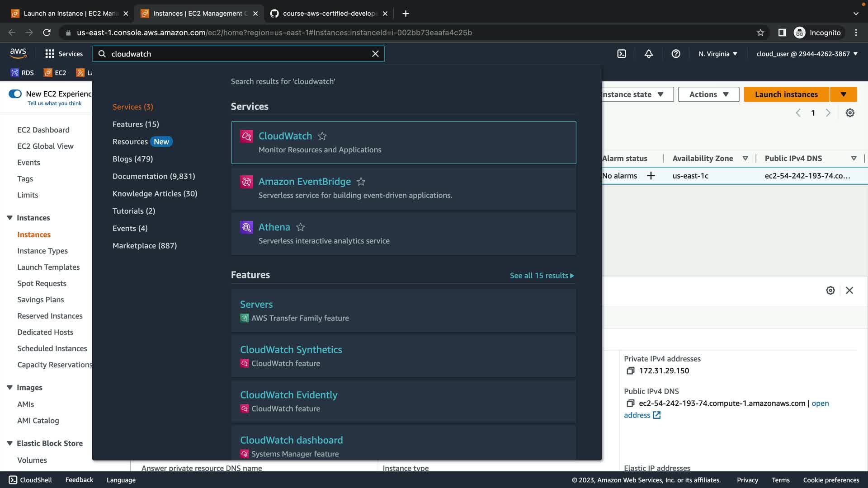The image size is (868, 488).
Task: Switch to course-aws-certified-developer GitHub tab
Action: [329, 14]
